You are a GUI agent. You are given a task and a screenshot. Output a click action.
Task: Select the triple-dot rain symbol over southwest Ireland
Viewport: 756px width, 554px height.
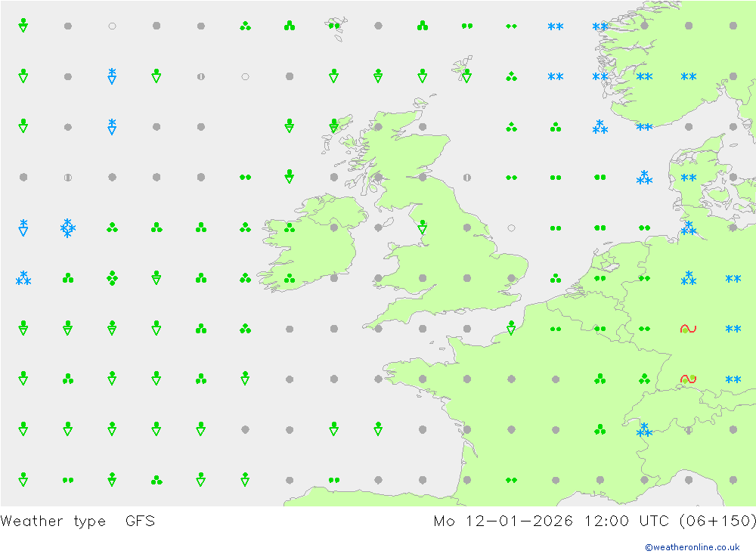click(290, 278)
